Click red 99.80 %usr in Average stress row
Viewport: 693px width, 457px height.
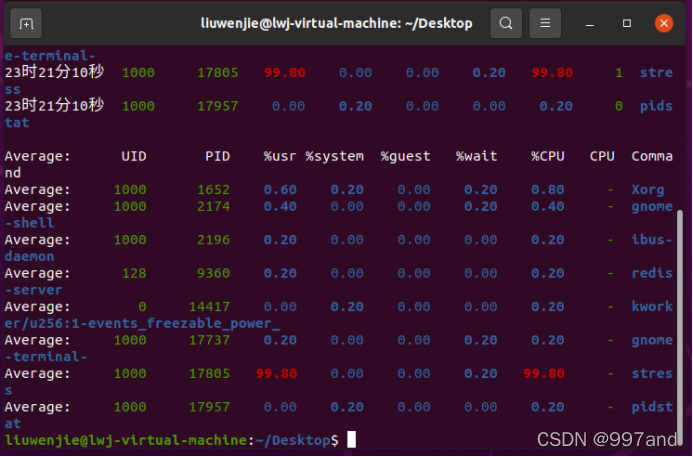point(277,374)
